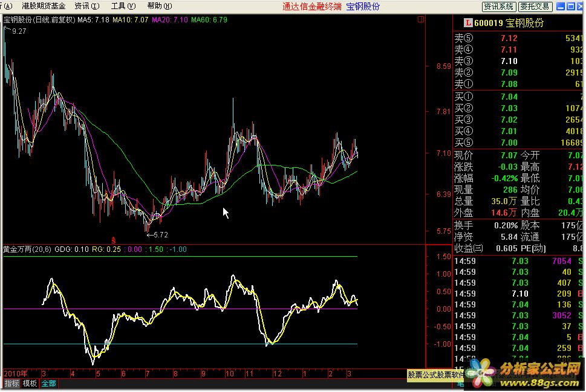Image resolution: width=586 pixels, height=392 pixels.
Task: Click the 600019 宝钢股份 stock header
Action: [509, 23]
